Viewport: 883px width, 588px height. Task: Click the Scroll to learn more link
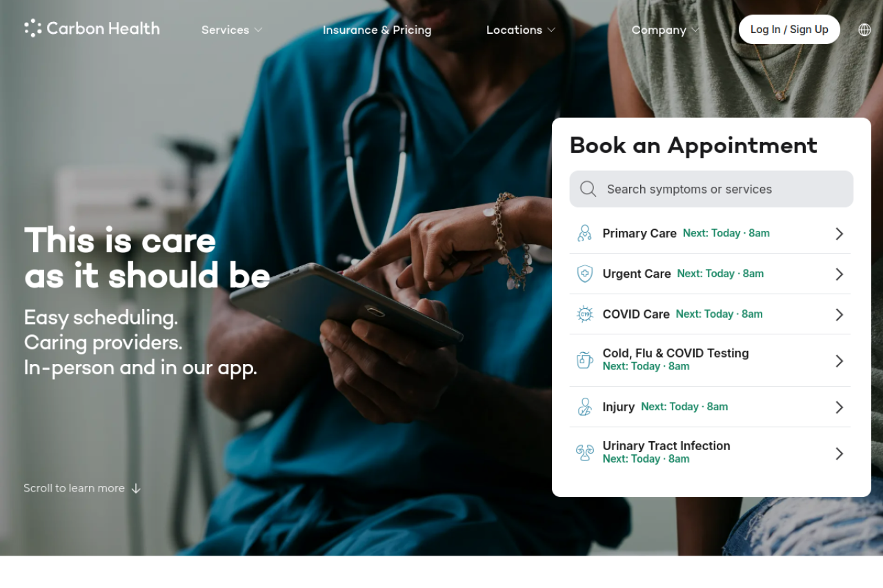pyautogui.click(x=82, y=488)
